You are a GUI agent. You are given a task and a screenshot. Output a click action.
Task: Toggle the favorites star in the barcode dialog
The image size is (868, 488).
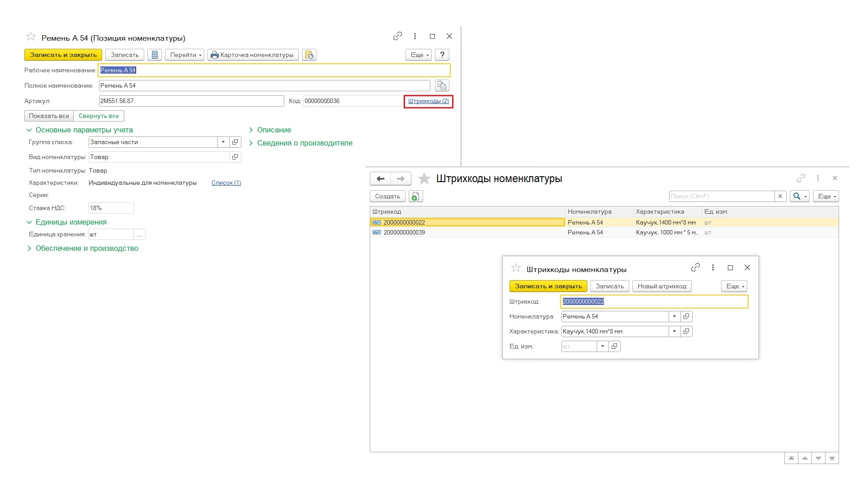[516, 268]
